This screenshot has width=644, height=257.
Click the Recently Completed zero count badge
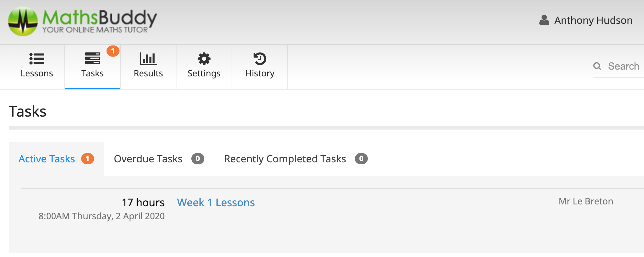361,159
